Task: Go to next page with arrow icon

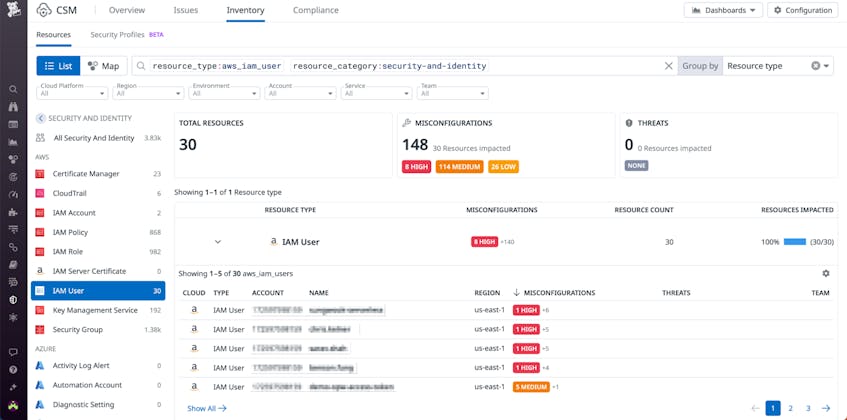Action: [x=826, y=408]
